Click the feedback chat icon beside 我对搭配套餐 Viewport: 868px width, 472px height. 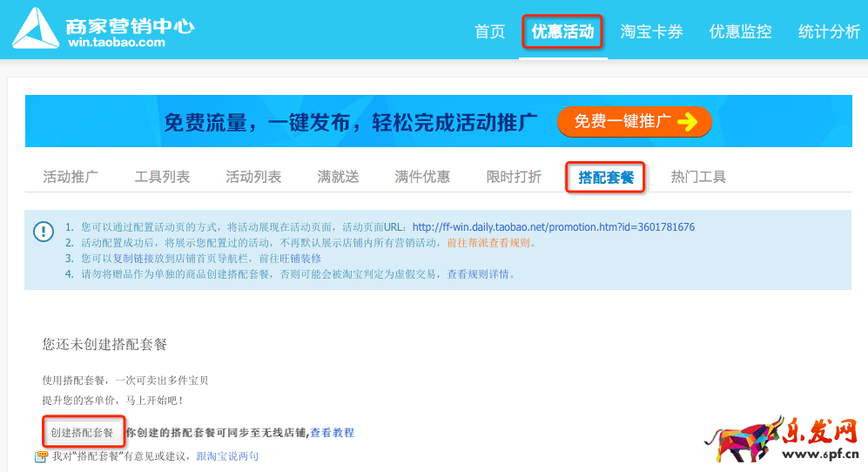click(42, 455)
